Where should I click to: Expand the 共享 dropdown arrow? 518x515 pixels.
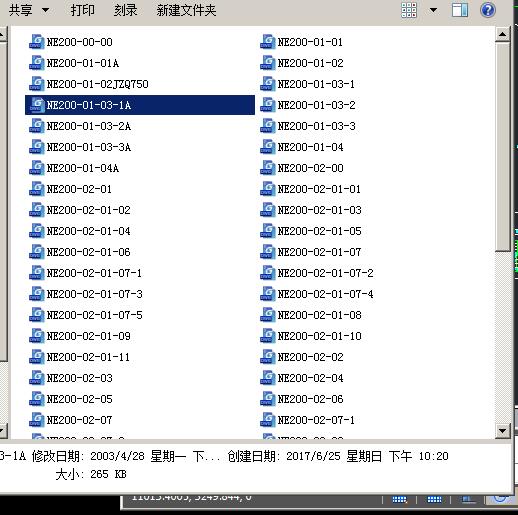(45, 10)
